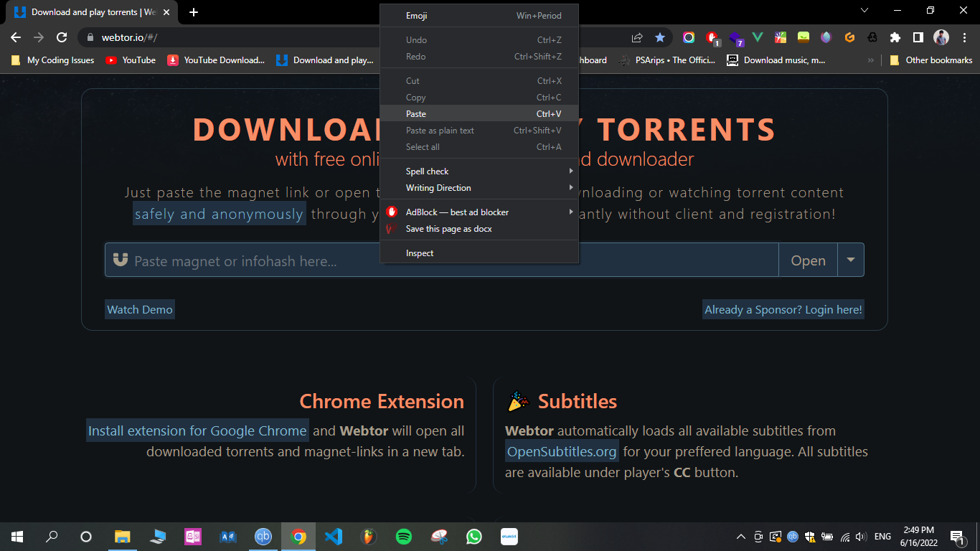Open the Windows Start menu

pyautogui.click(x=17, y=537)
